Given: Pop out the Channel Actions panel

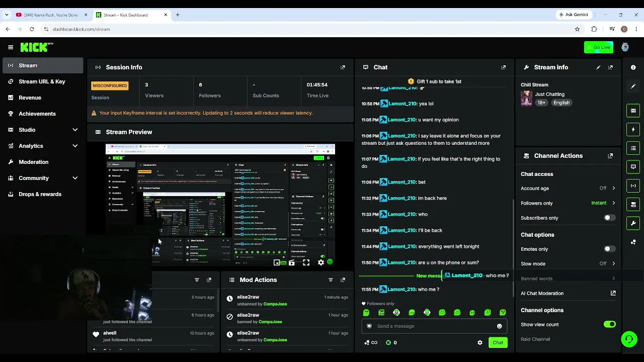Looking at the screenshot, I should coord(610,156).
